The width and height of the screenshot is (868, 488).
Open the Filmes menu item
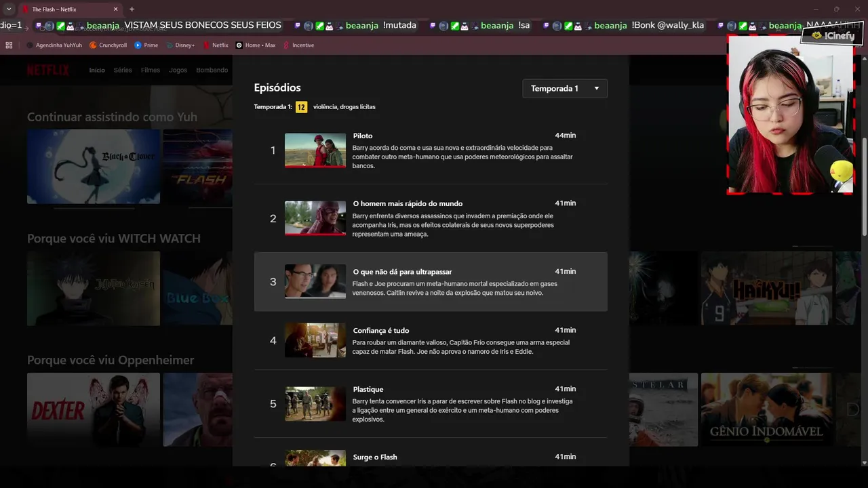(x=151, y=70)
